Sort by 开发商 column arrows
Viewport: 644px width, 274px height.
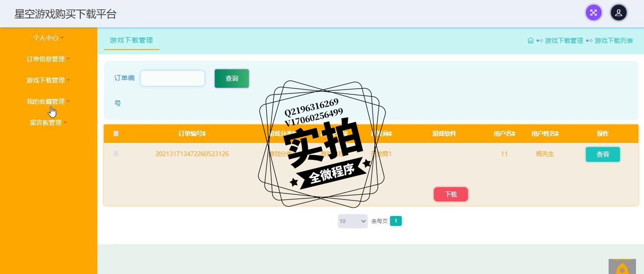coord(390,134)
